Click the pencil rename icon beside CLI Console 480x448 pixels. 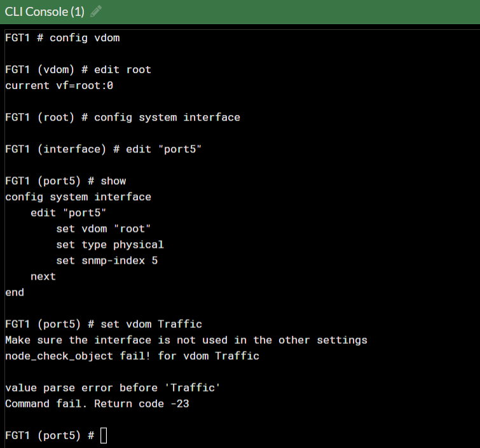coord(96,11)
